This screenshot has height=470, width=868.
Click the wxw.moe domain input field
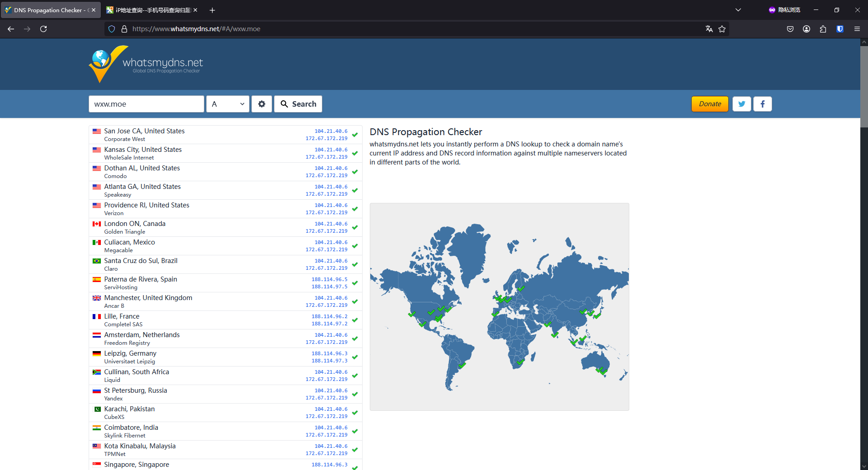(146, 104)
